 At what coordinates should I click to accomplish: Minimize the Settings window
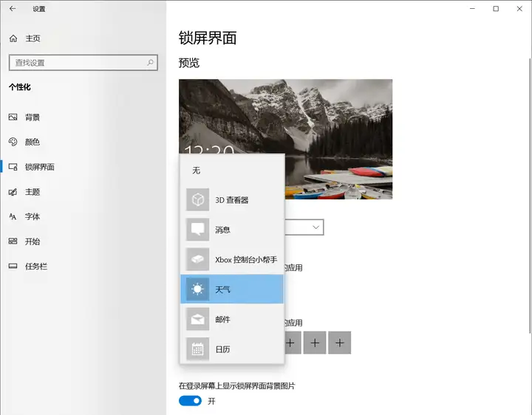pyautogui.click(x=472, y=9)
